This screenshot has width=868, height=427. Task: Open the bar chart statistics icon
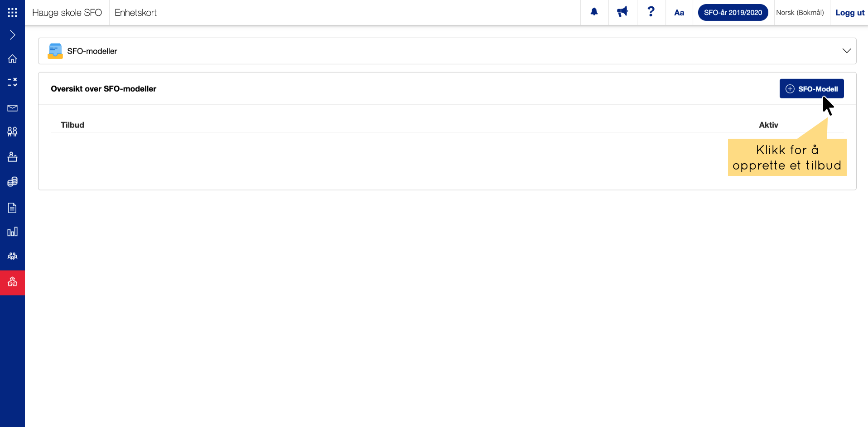pyautogui.click(x=12, y=232)
